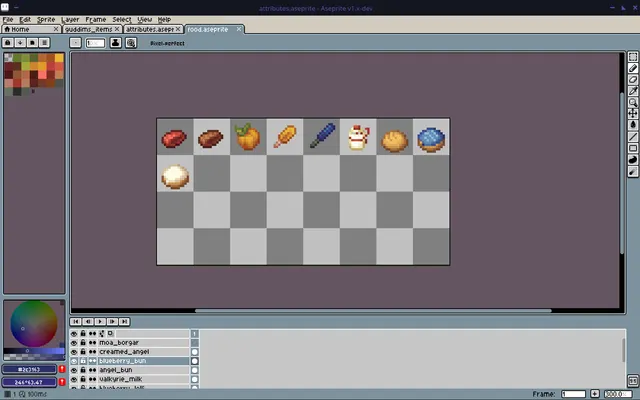Open the Sprite menu

[x=46, y=20]
